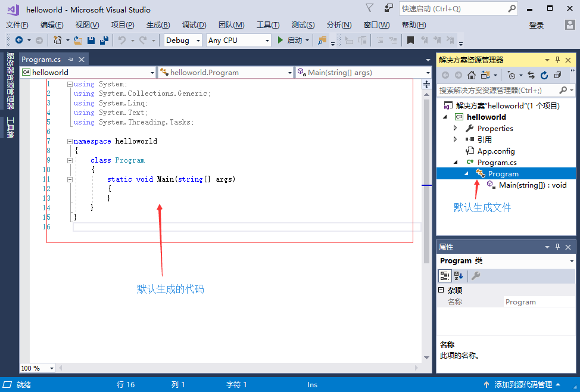This screenshot has height=392, width=580.
Task: Click the Home icon in Solution Explorer
Action: coord(471,75)
